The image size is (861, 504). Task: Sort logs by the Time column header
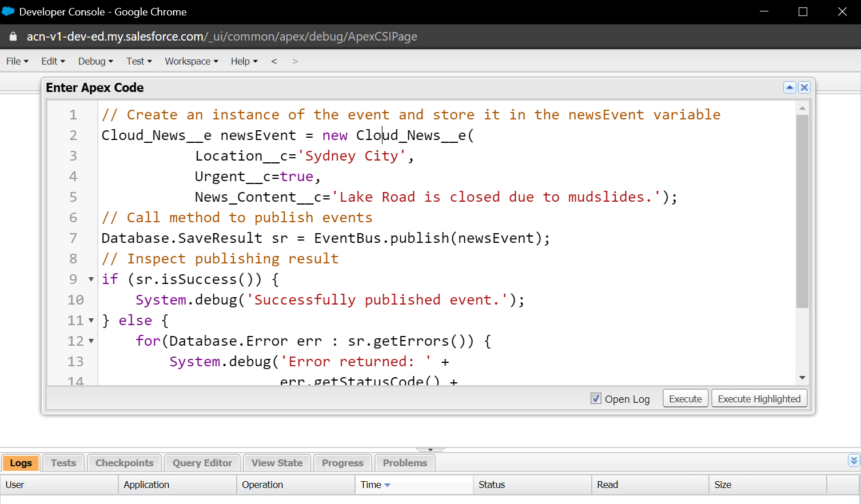pyautogui.click(x=372, y=485)
